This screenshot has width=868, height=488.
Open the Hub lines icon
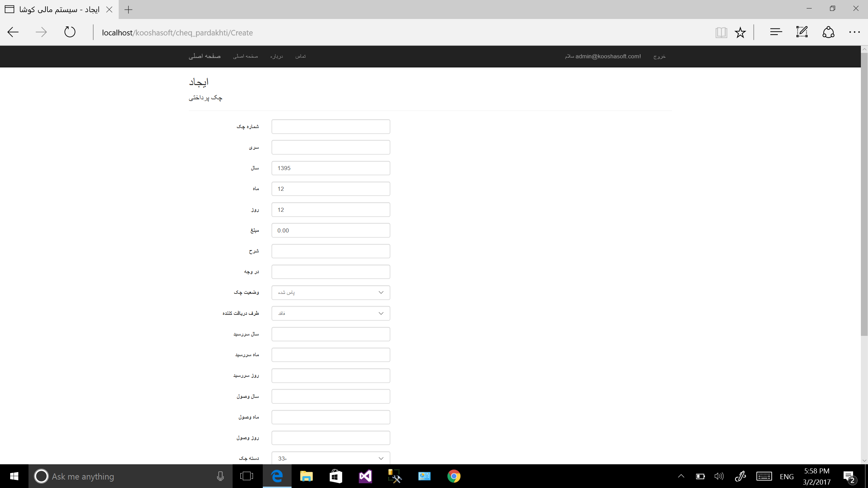tap(776, 32)
